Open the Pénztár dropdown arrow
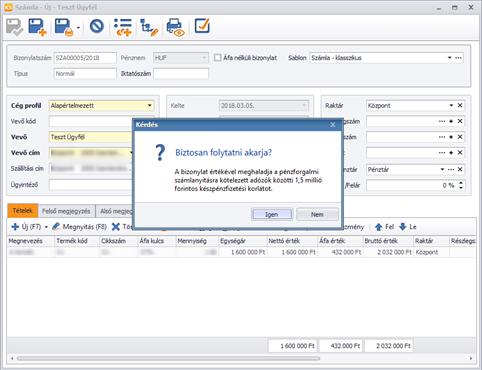The width and height of the screenshot is (482, 370). coord(442,169)
